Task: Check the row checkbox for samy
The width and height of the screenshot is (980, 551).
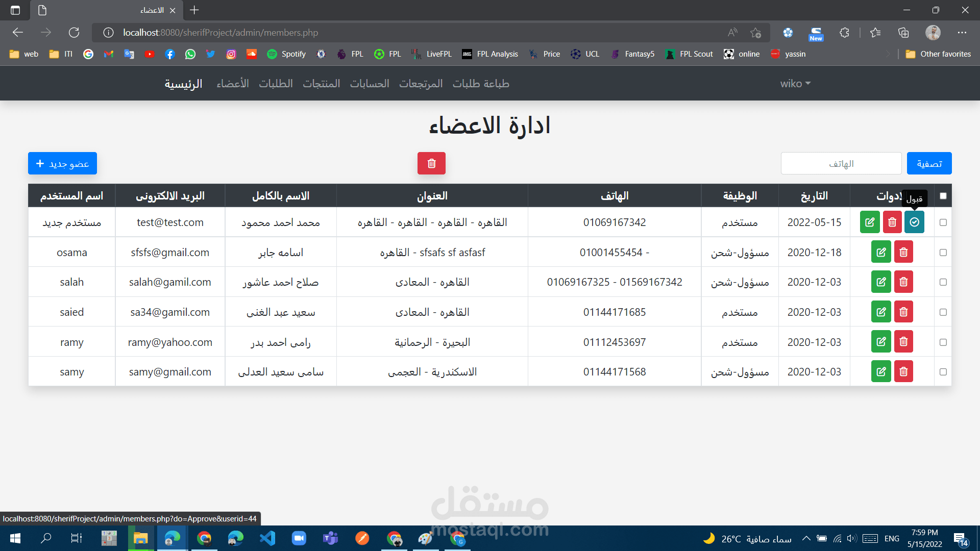Action: tap(943, 371)
